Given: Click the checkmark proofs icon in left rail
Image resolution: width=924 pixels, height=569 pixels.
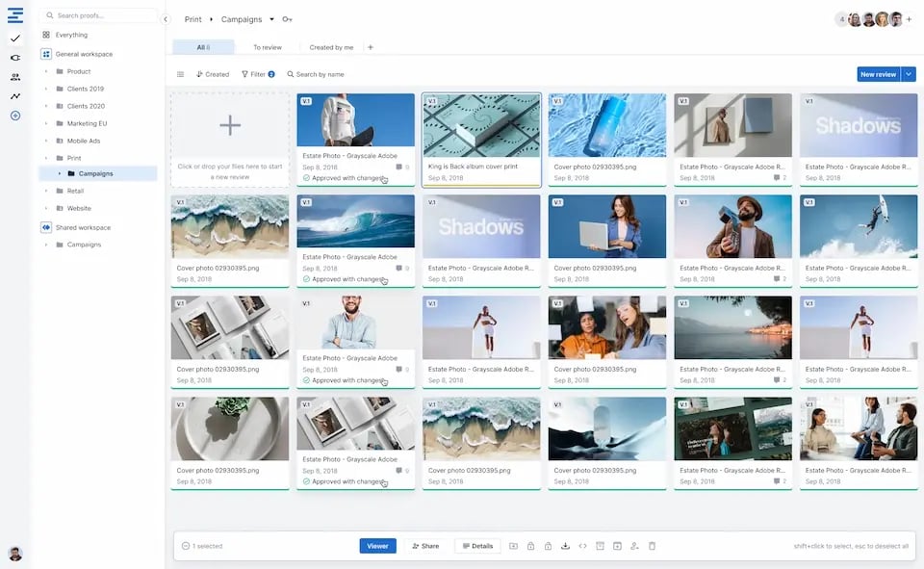Looking at the screenshot, I should pyautogui.click(x=14, y=39).
